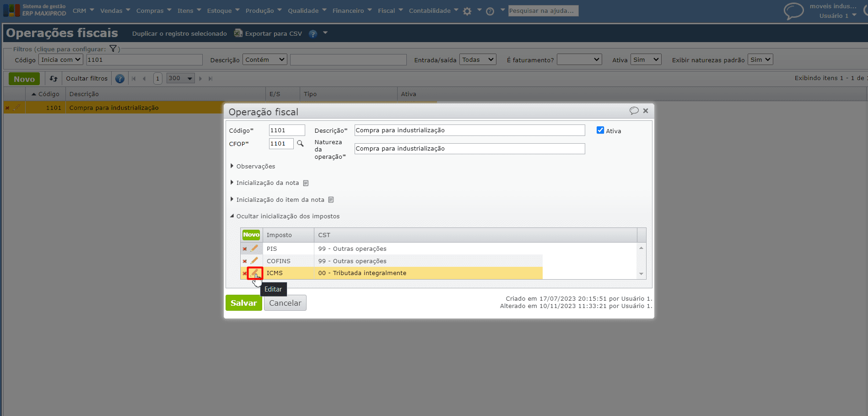Delete the PIS tax row
The width and height of the screenshot is (868, 416).
coord(245,249)
